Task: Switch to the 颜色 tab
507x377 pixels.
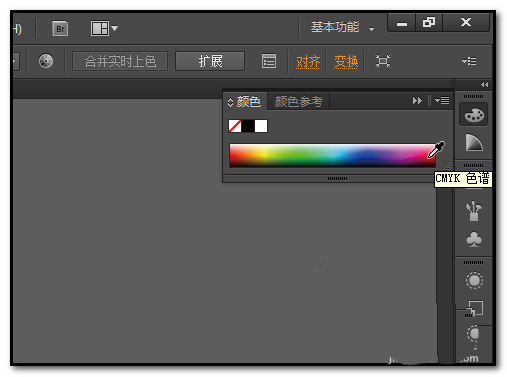Action: (x=249, y=101)
